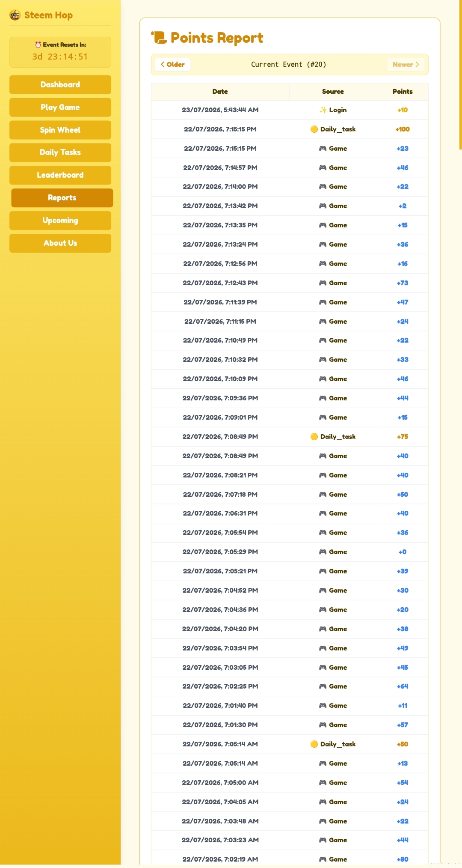Click the gamepad icon in the 7:10:32 PM row
Image resolution: width=462 pixels, height=868 pixels.
click(x=323, y=360)
